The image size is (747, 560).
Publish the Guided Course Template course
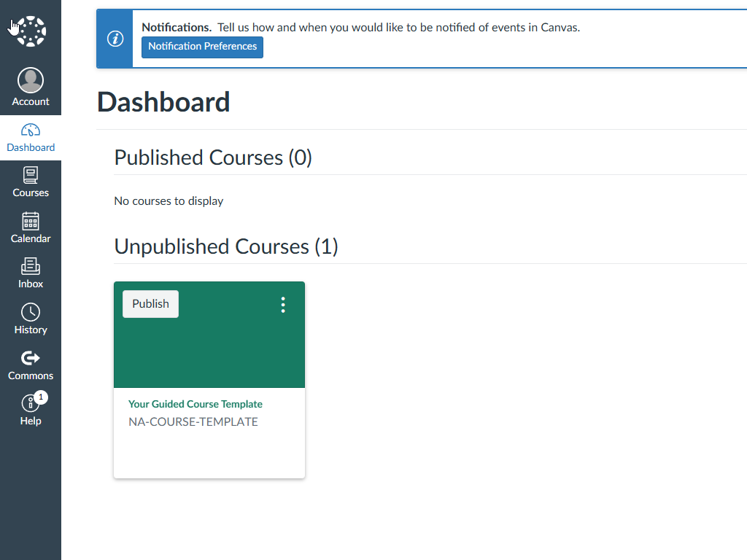(150, 304)
